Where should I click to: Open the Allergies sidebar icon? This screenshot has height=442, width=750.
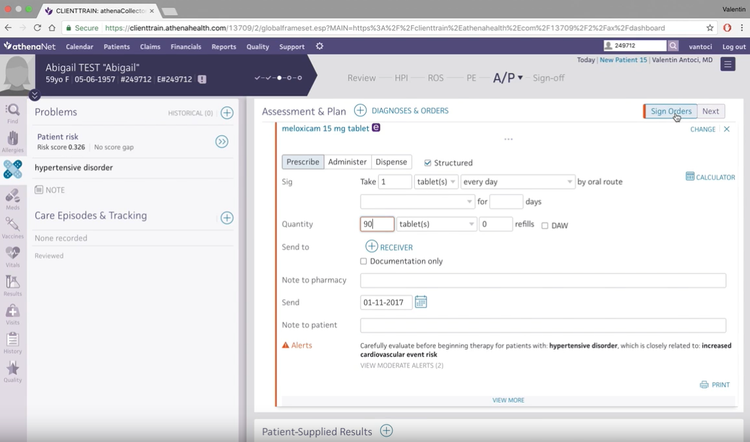click(x=12, y=142)
